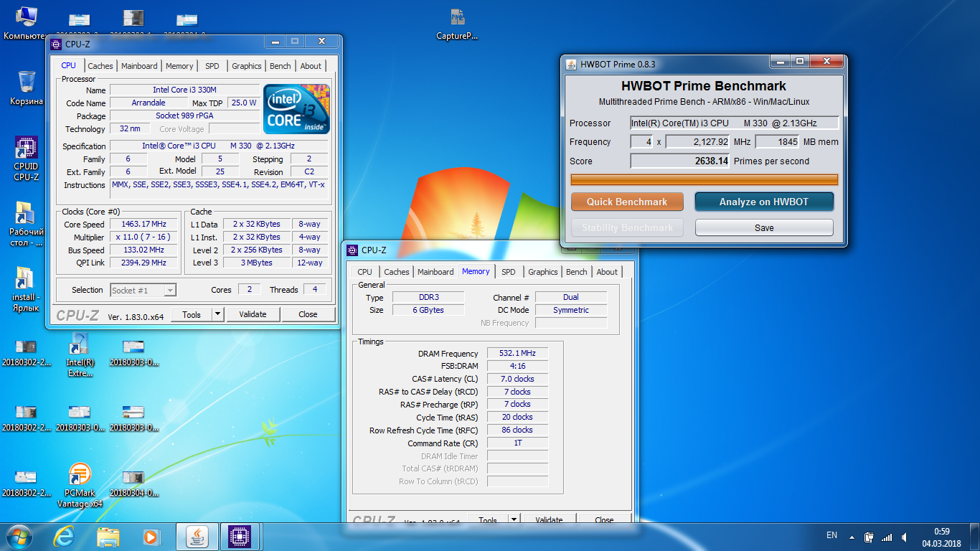The image size is (980, 551).
Task: Click the title bar icon of CPU-Z processor window
Action: click(56, 44)
